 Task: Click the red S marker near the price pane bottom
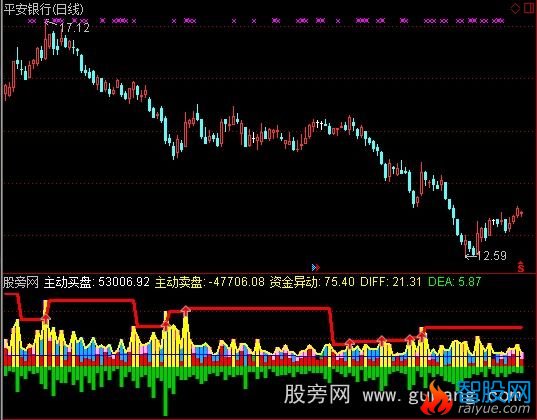(521, 267)
